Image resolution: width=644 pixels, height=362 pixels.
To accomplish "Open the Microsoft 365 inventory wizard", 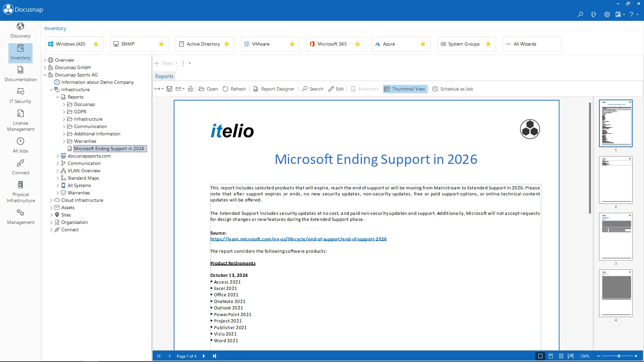I will click(332, 44).
